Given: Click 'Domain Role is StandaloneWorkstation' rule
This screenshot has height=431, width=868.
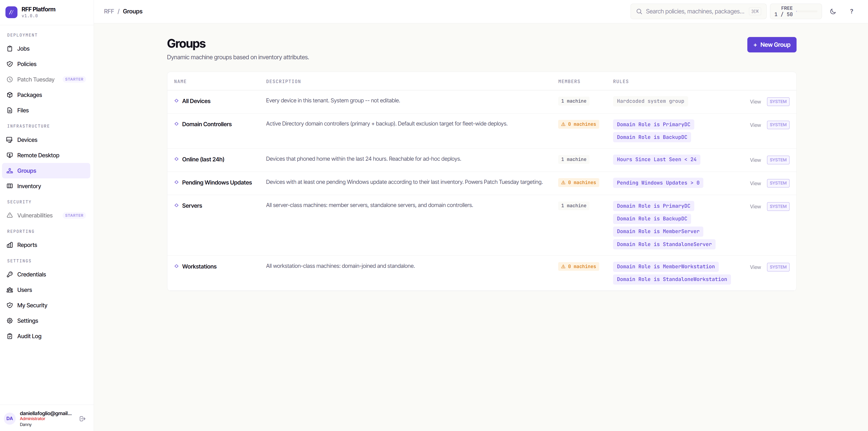Looking at the screenshot, I should click(x=672, y=279).
